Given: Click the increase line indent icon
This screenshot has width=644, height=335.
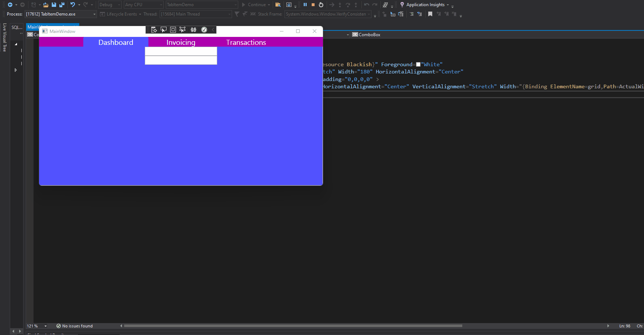Looking at the screenshot, I should coord(412,14).
